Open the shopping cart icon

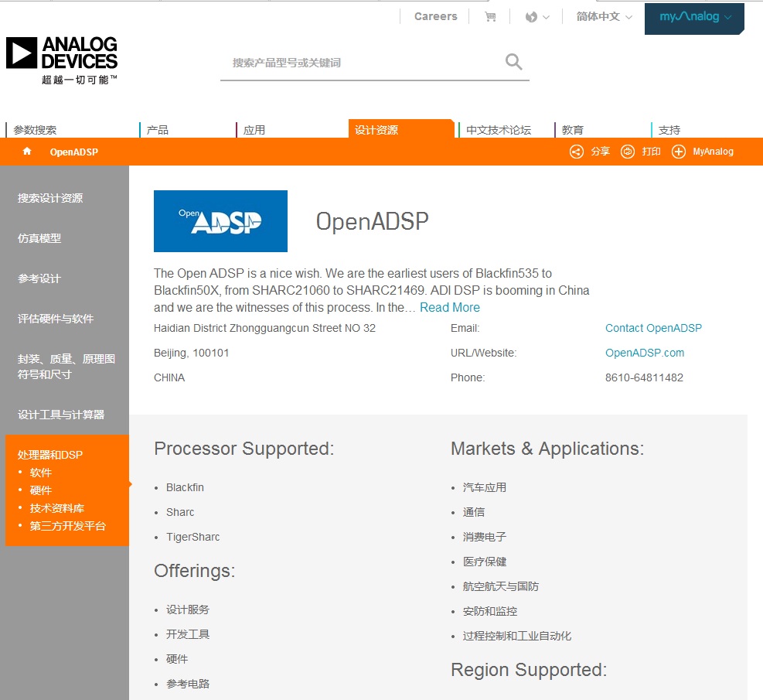(x=490, y=17)
